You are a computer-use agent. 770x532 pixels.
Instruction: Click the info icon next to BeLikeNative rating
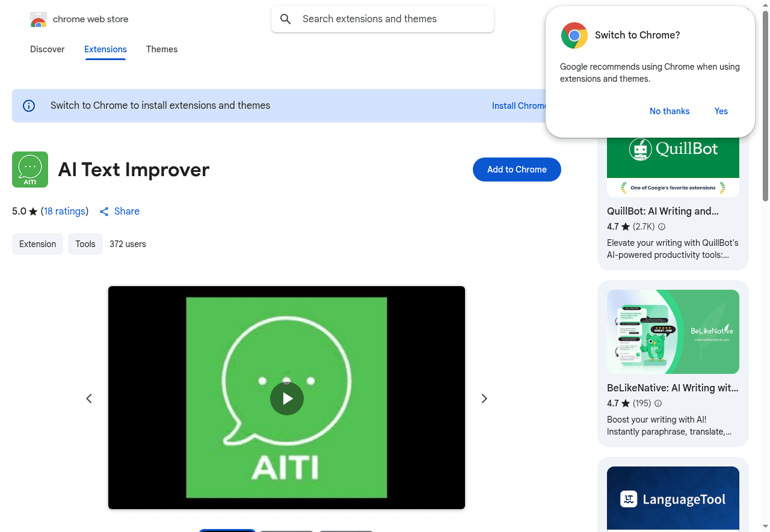point(658,403)
